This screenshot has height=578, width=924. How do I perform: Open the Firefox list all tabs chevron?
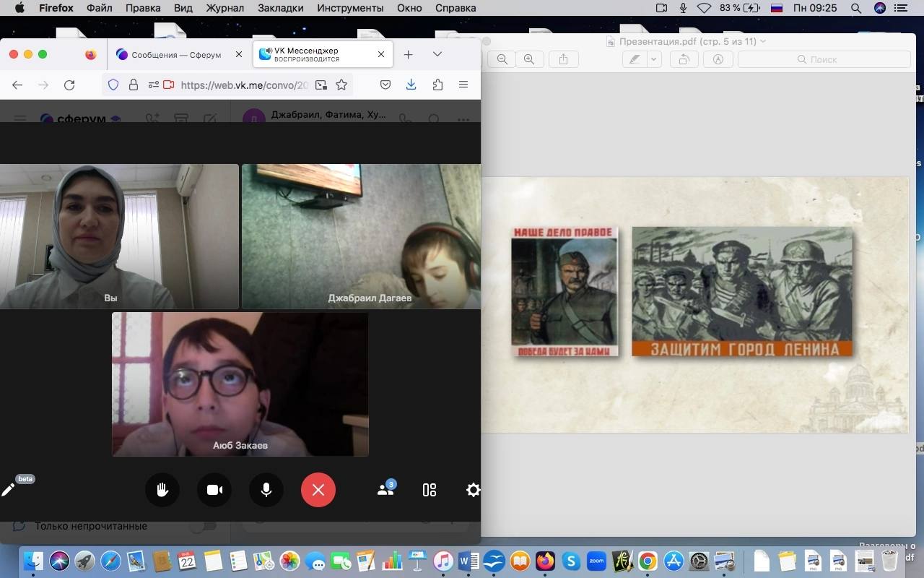437,54
